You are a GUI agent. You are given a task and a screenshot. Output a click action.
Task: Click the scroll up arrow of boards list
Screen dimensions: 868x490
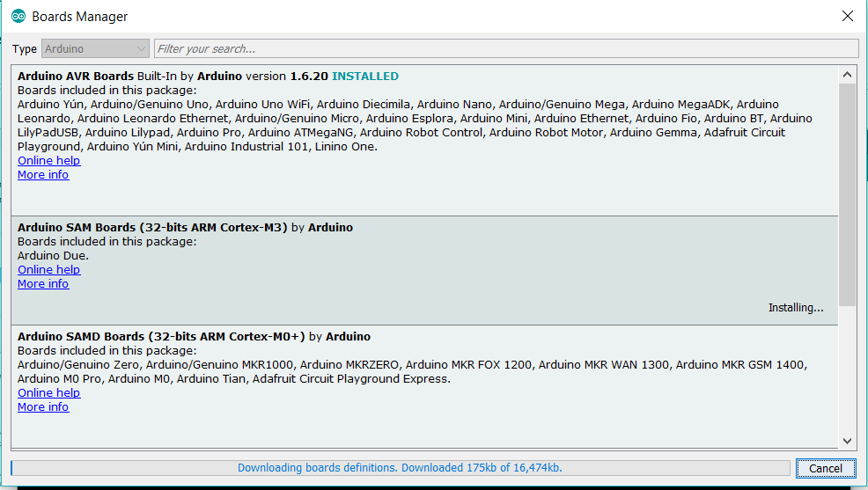(847, 74)
